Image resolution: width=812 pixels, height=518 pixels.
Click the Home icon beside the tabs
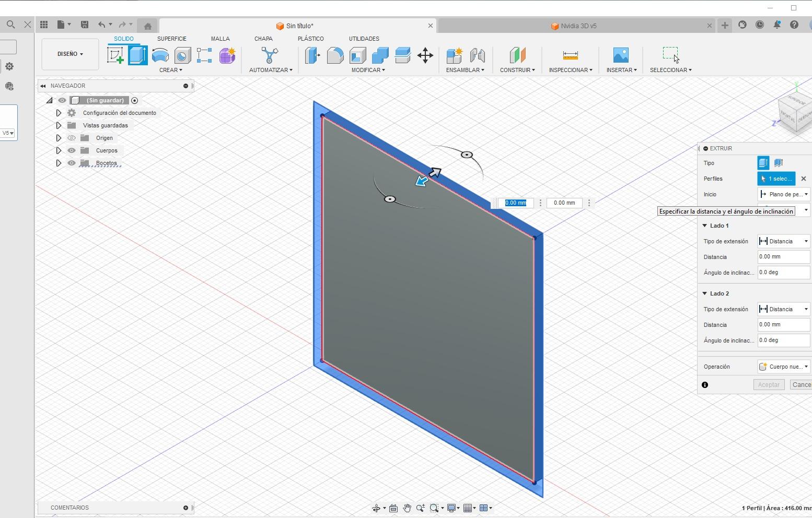click(147, 26)
